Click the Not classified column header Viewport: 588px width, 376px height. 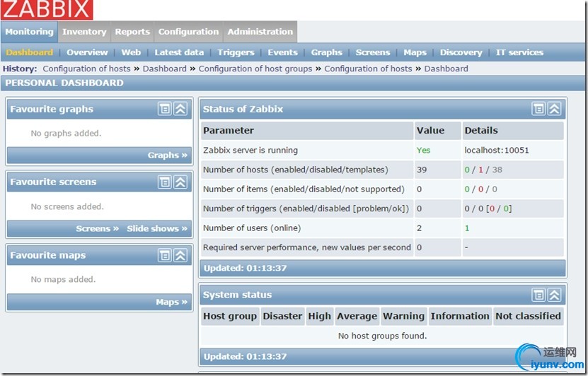pos(529,316)
